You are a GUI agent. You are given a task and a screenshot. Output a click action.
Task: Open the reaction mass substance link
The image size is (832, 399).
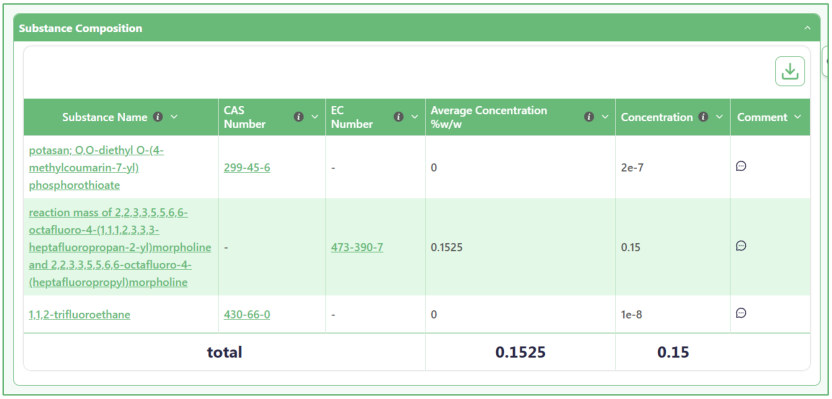(120, 247)
